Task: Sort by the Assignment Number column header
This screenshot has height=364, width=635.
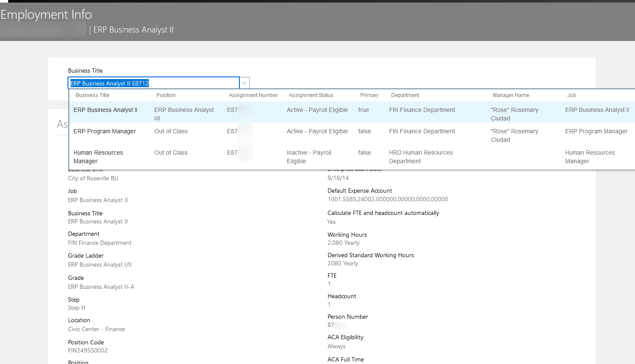Action: 253,95
